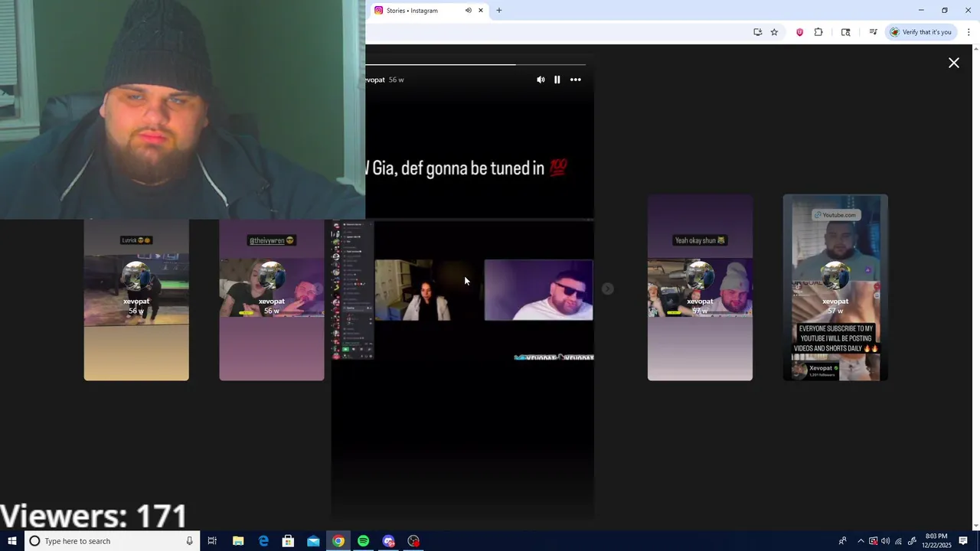This screenshot has height=551, width=980.
Task: Open the People icon in system tray
Action: [842, 541]
